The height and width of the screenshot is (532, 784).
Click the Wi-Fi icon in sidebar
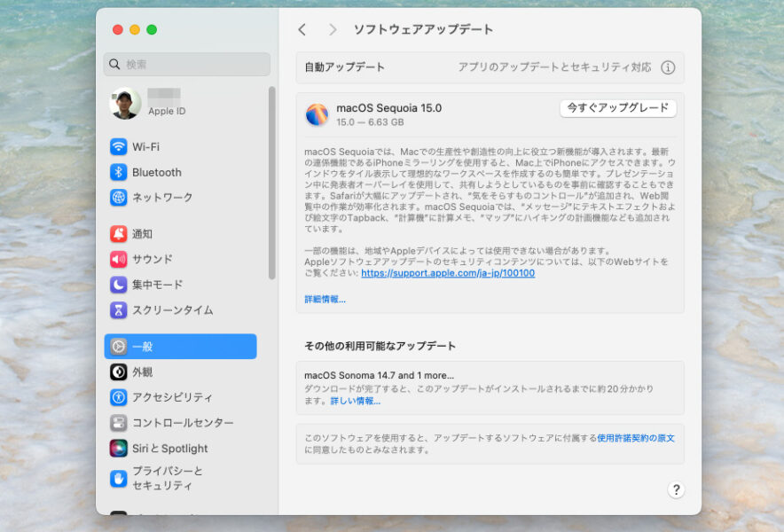pyautogui.click(x=119, y=146)
